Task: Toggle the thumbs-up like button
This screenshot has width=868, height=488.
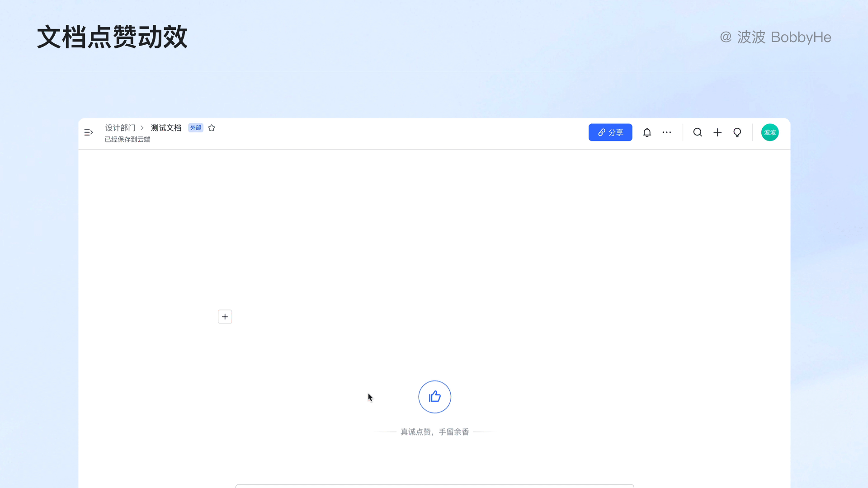Action: click(x=434, y=397)
